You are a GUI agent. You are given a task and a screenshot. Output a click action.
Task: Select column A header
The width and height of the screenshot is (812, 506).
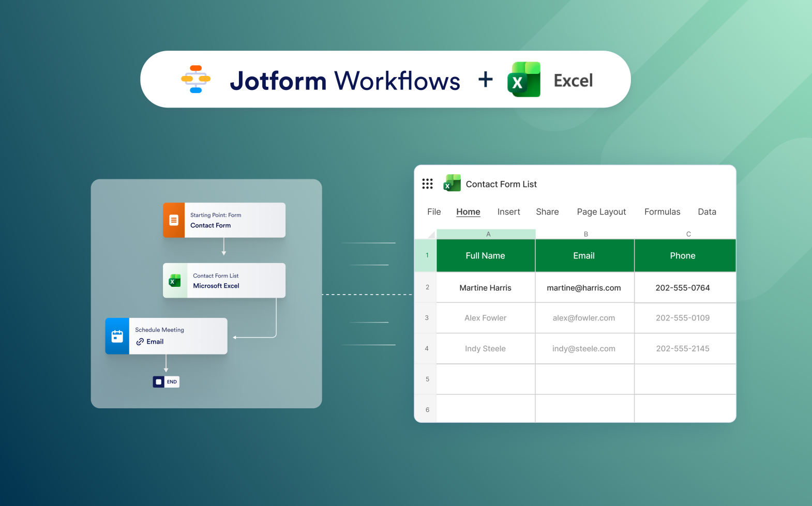point(486,234)
